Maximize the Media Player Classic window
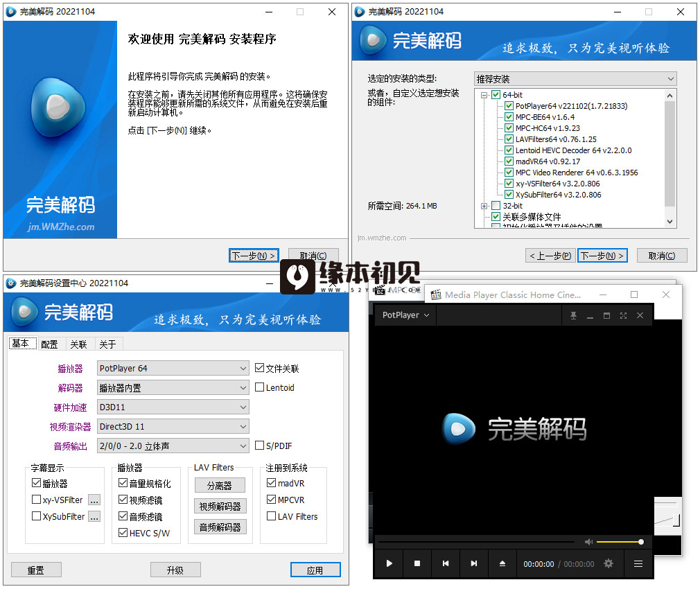700x589 pixels. click(x=634, y=294)
